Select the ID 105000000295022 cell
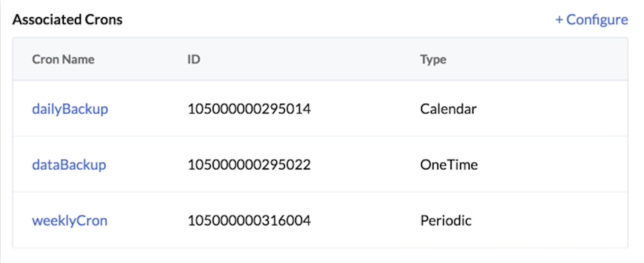Viewport: 644px width, 263px height. tap(249, 164)
